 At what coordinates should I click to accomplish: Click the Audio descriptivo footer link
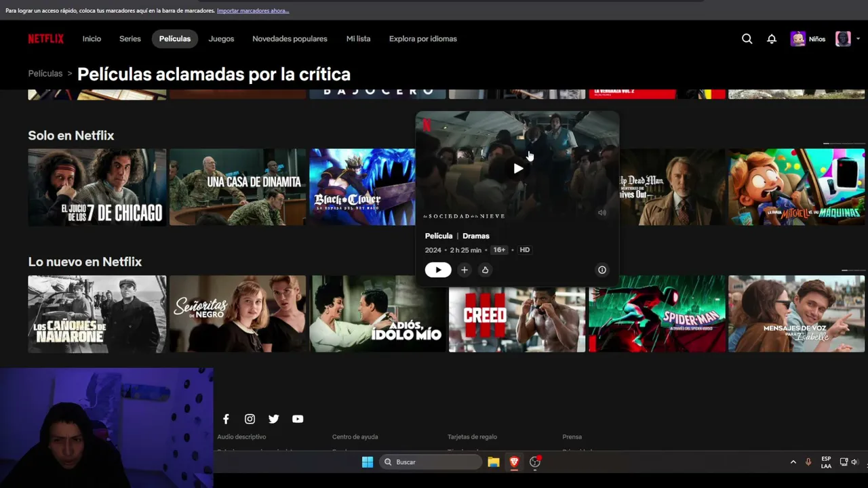click(x=241, y=437)
